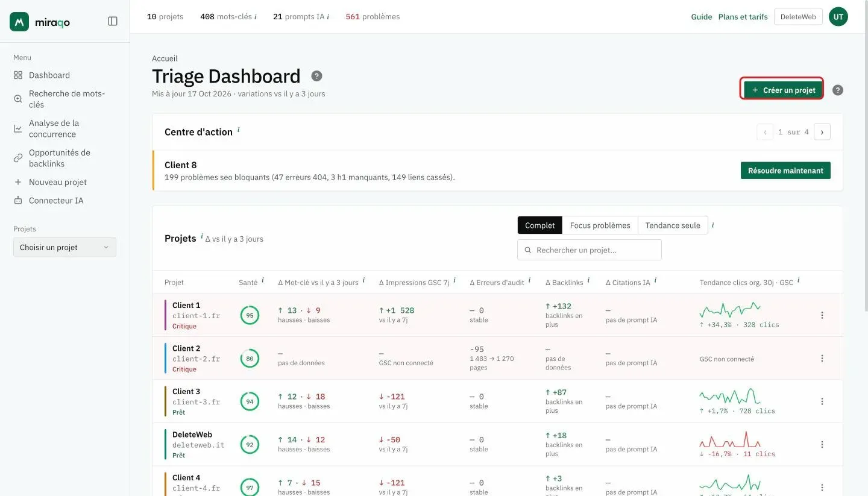Click the Créer un projet button
Screen dimensions: 868x496
(784, 90)
